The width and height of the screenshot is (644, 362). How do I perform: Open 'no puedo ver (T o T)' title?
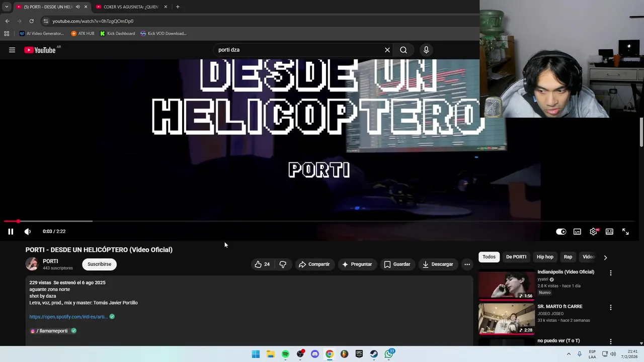pyautogui.click(x=558, y=341)
